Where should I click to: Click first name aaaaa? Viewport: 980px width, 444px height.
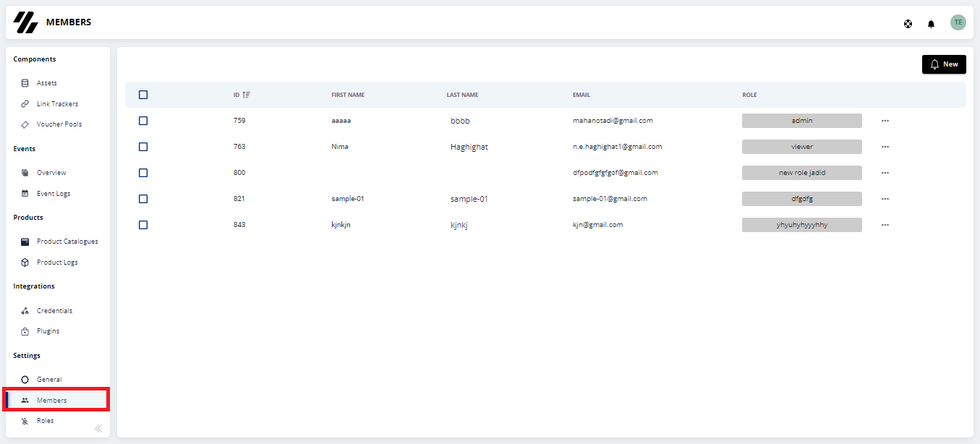(x=341, y=121)
